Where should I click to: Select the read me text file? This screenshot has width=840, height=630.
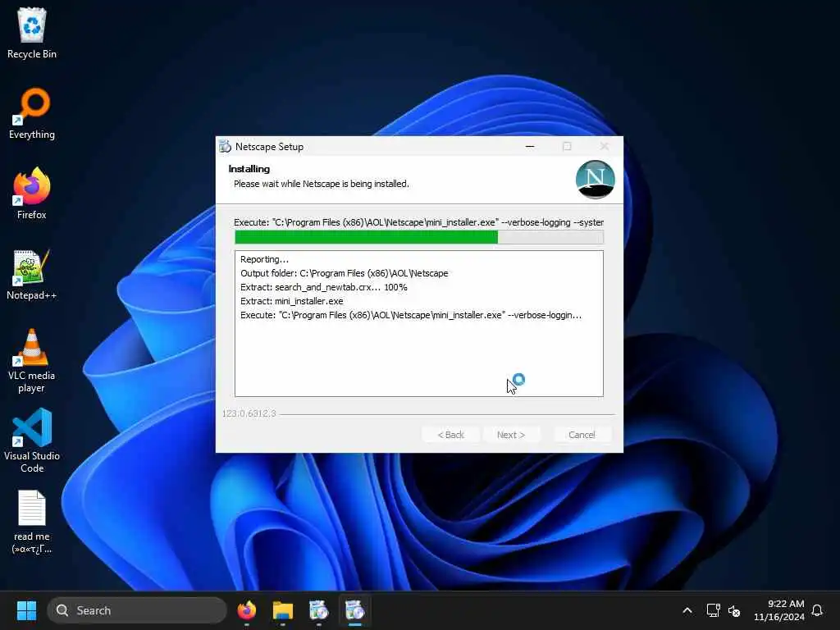pyautogui.click(x=32, y=522)
